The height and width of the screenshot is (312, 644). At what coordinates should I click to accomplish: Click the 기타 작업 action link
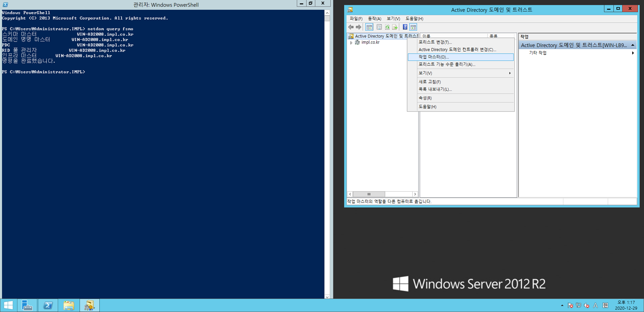(538, 53)
